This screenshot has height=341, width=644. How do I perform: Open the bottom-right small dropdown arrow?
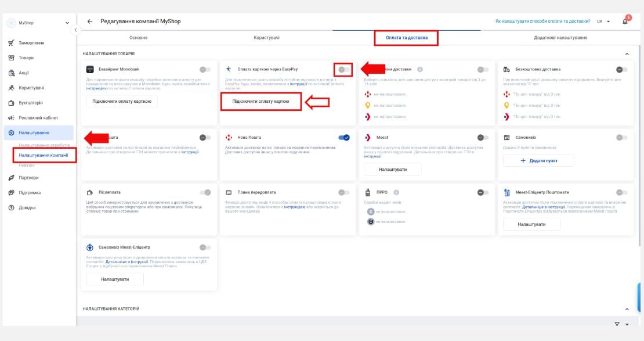pos(627,325)
